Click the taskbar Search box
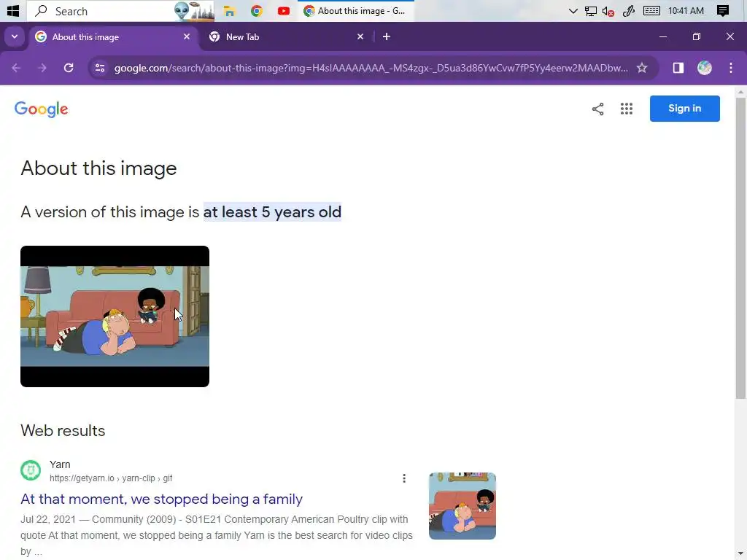 120,11
